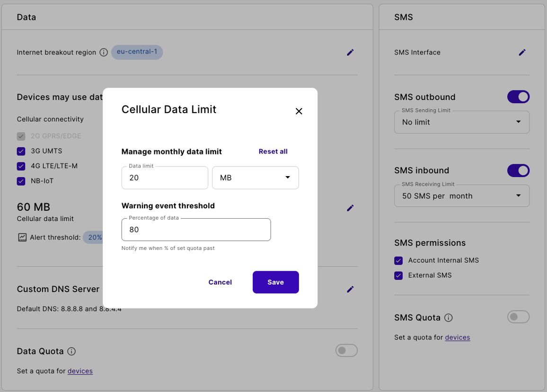
Task: Expand the SMS Sending Limit dropdown
Action: click(x=461, y=122)
